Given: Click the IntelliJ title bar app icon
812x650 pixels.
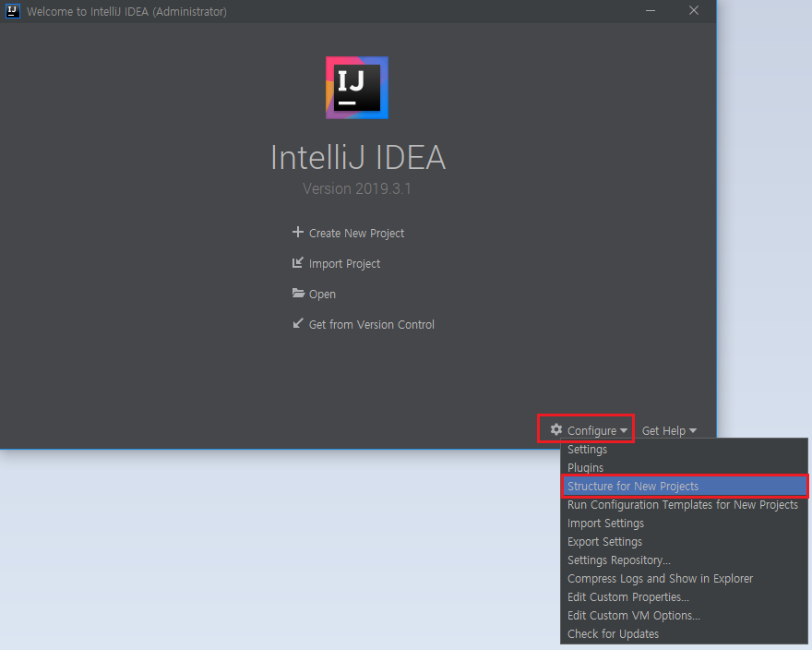Looking at the screenshot, I should (x=12, y=11).
